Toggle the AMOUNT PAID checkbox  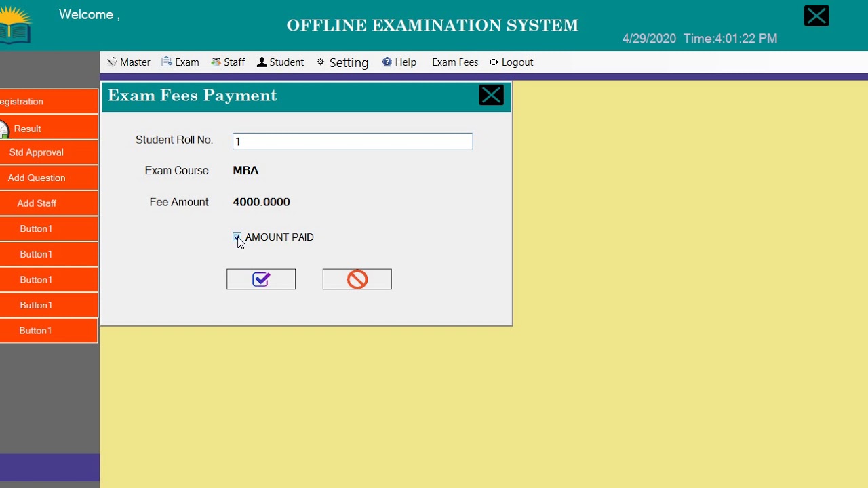coord(237,237)
